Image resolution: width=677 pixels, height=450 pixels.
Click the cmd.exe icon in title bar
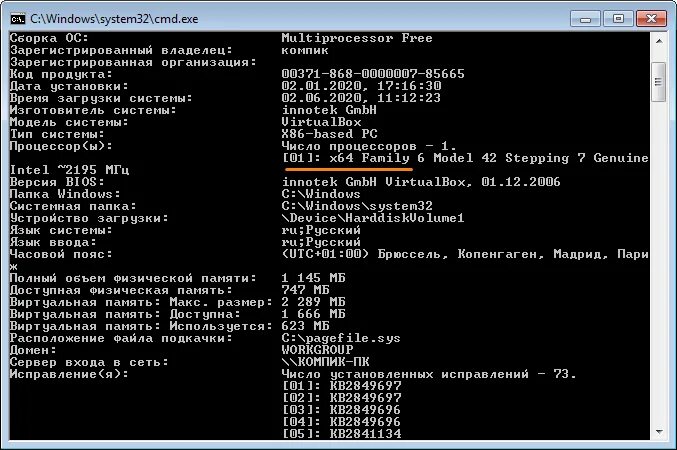[x=17, y=19]
